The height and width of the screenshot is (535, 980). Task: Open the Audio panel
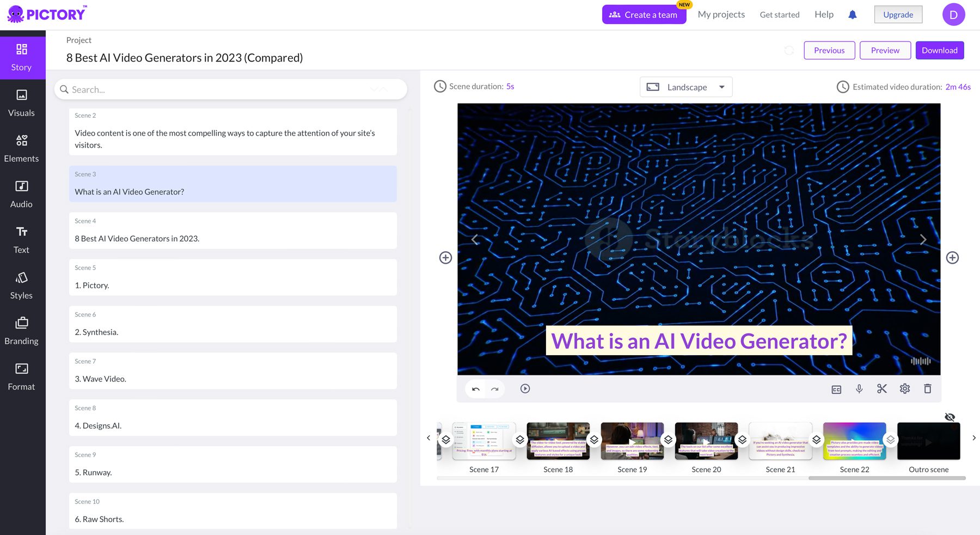point(21,193)
